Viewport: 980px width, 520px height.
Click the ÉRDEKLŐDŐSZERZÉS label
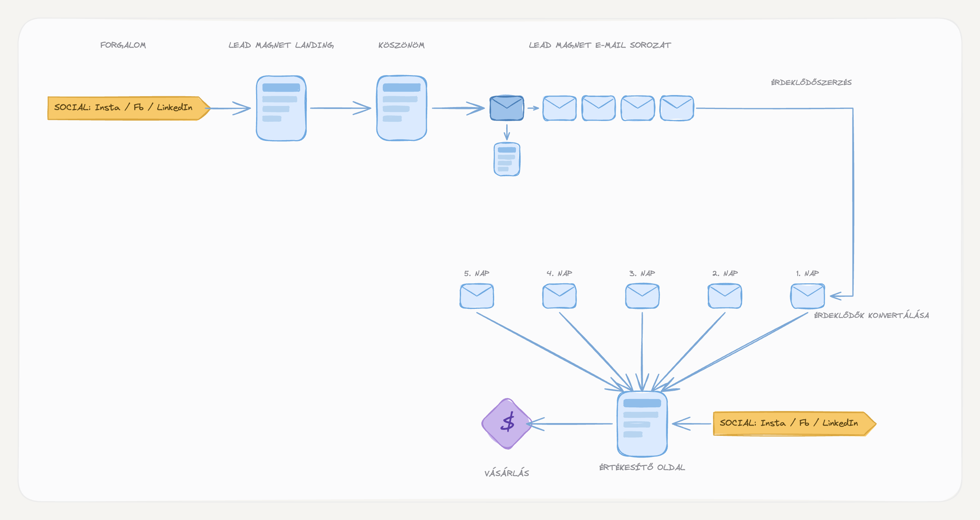[x=811, y=82]
